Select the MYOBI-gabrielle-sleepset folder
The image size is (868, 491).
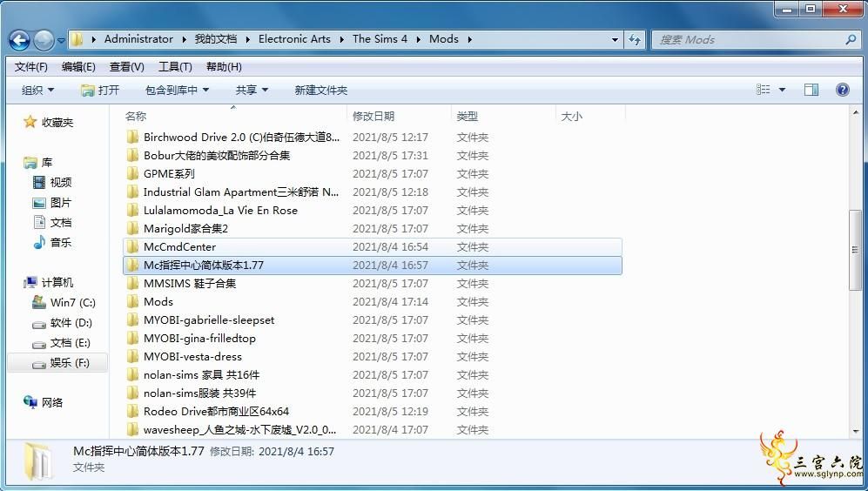point(373,320)
